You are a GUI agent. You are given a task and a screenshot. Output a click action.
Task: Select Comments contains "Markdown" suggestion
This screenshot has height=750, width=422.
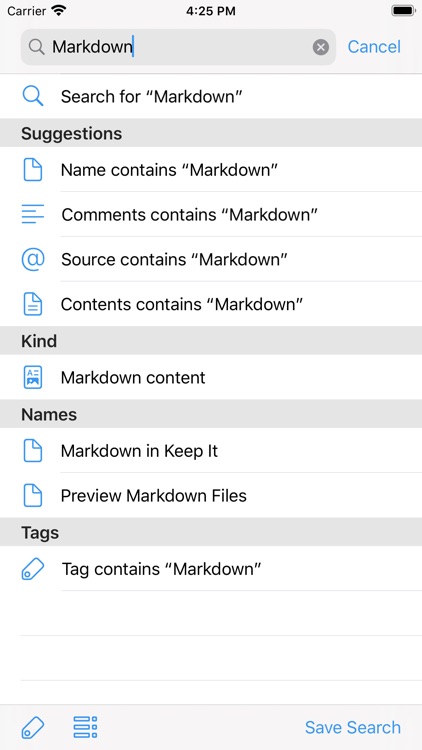pyautogui.click(x=211, y=214)
